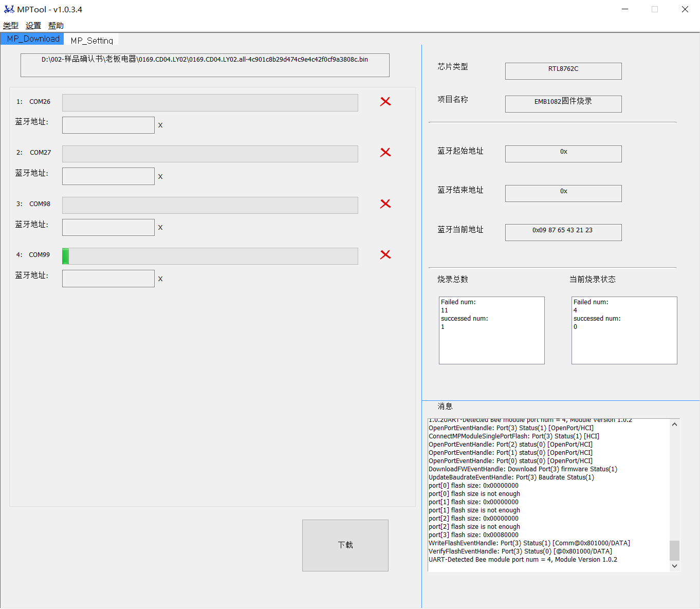This screenshot has height=609, width=700.
Task: Click the 'UpdateBaudrateEventHandle: Port(3)' log line
Action: [x=511, y=477]
